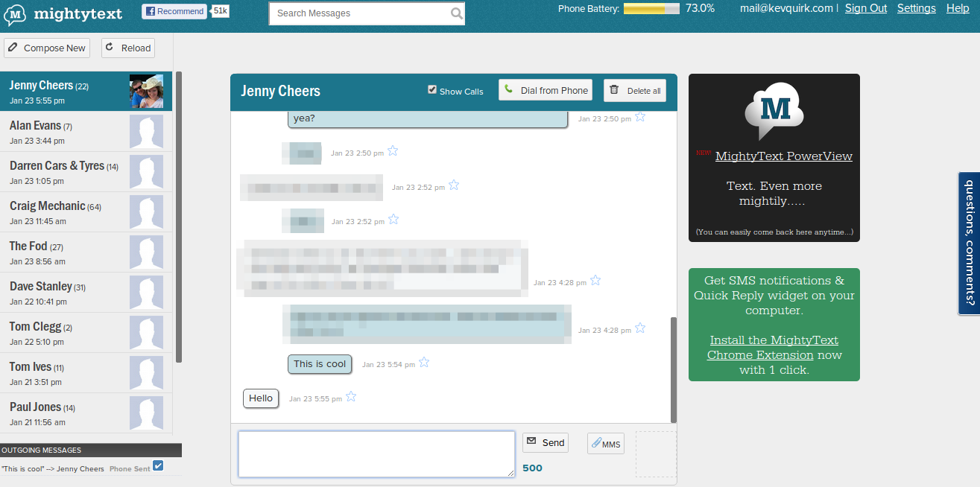Click the Install MightyText Chrome Extension link
This screenshot has height=487, width=980.
click(x=774, y=348)
